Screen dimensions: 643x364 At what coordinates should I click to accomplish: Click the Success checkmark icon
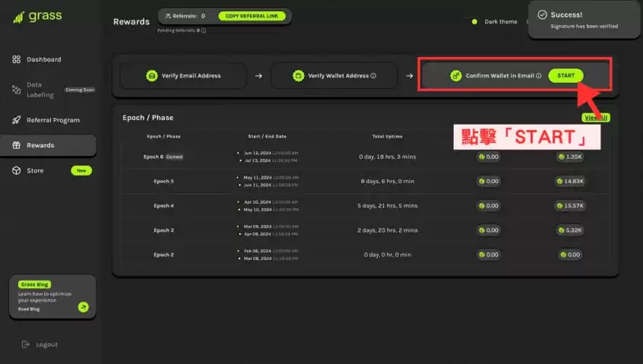542,14
